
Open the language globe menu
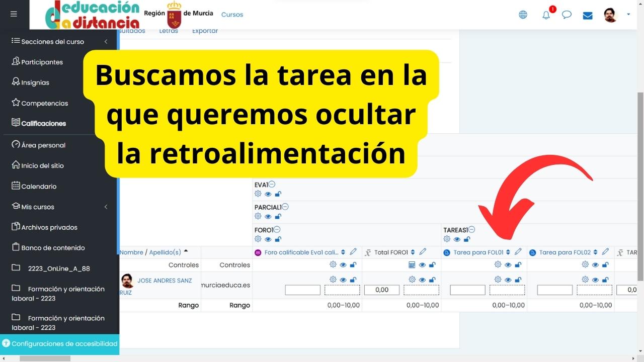coord(523,15)
